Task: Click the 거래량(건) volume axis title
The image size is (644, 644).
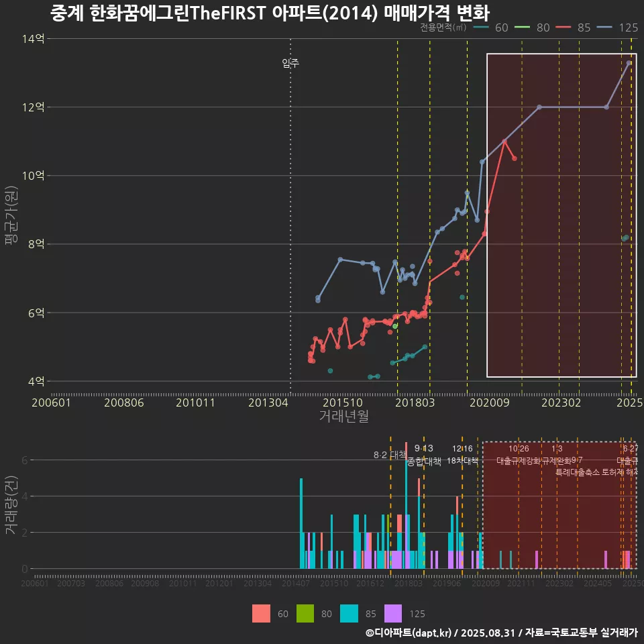Action: tap(11, 505)
